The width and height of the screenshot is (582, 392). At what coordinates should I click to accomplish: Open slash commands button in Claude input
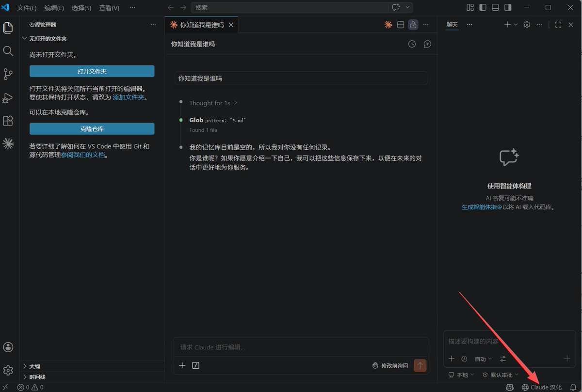pyautogui.click(x=196, y=365)
